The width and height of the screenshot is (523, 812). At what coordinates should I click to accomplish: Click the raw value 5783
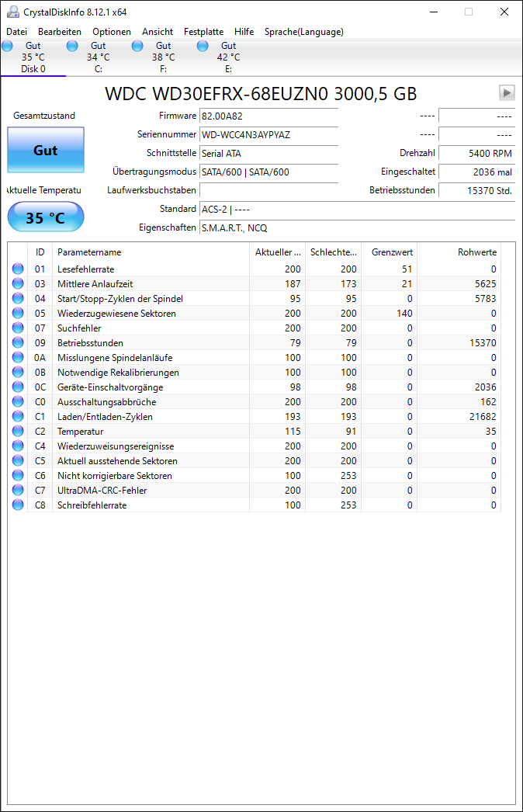pos(485,298)
